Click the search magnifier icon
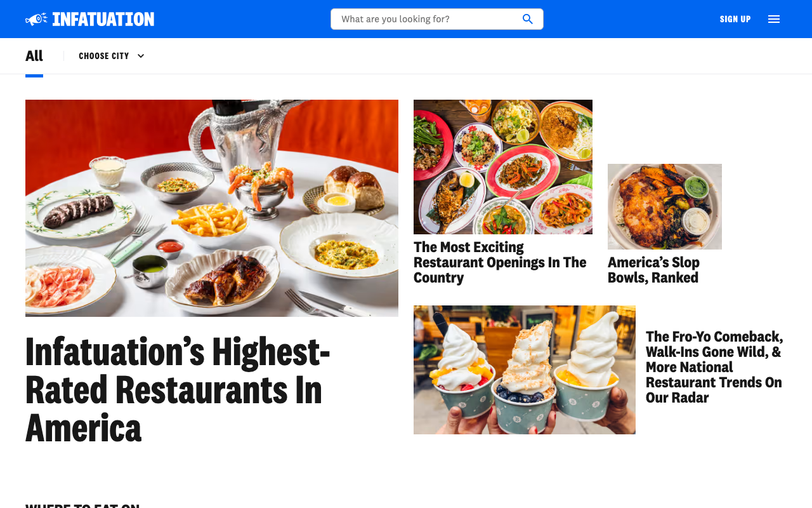 click(x=528, y=19)
